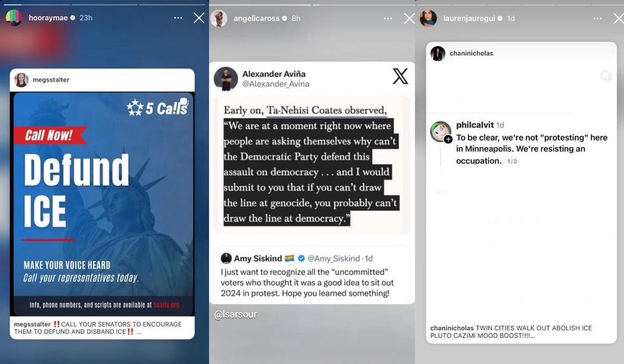624x364 pixels.
Task: Close the angelicaross story
Action: (409, 18)
